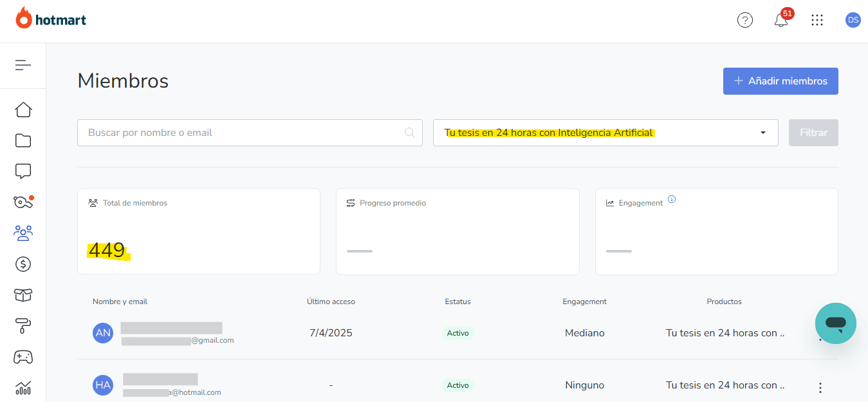Open the help question mark icon
868x402 pixels.
(x=744, y=20)
